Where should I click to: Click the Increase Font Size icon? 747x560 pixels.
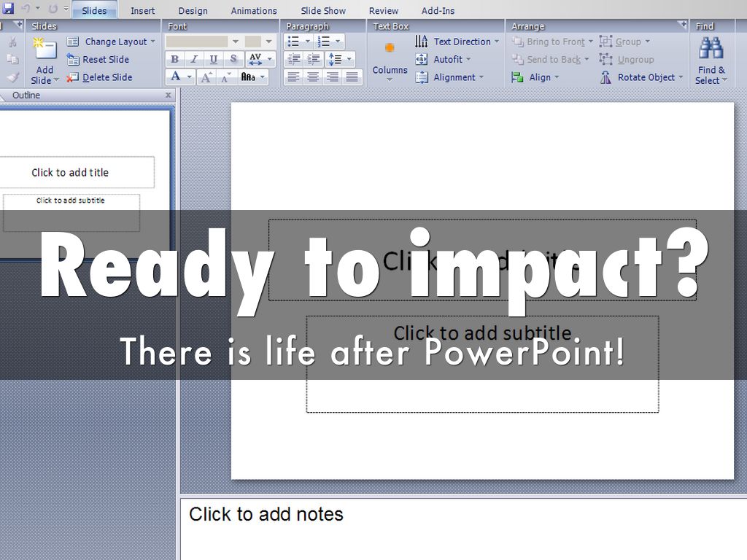click(206, 77)
